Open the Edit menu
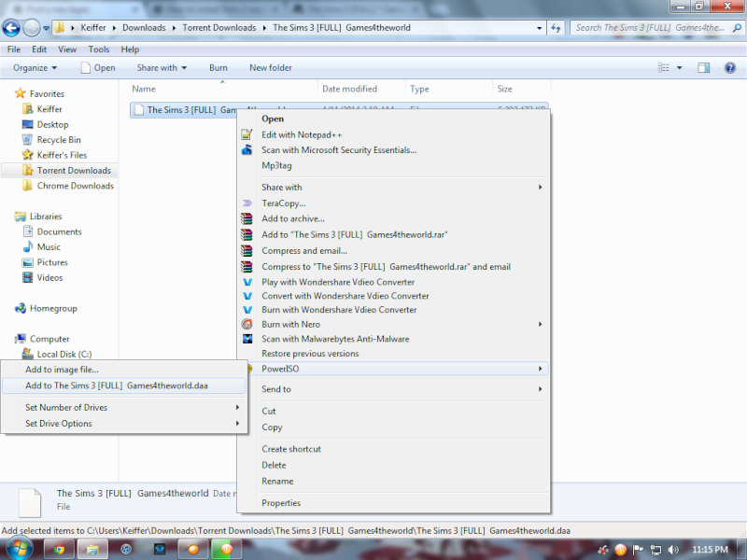Screen dimensions: 747x560 (39, 49)
